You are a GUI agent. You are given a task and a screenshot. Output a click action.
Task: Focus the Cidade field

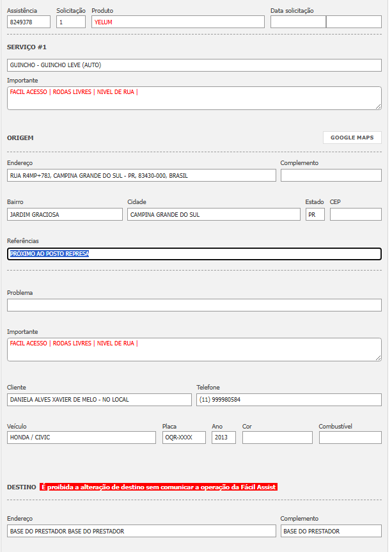(x=214, y=214)
